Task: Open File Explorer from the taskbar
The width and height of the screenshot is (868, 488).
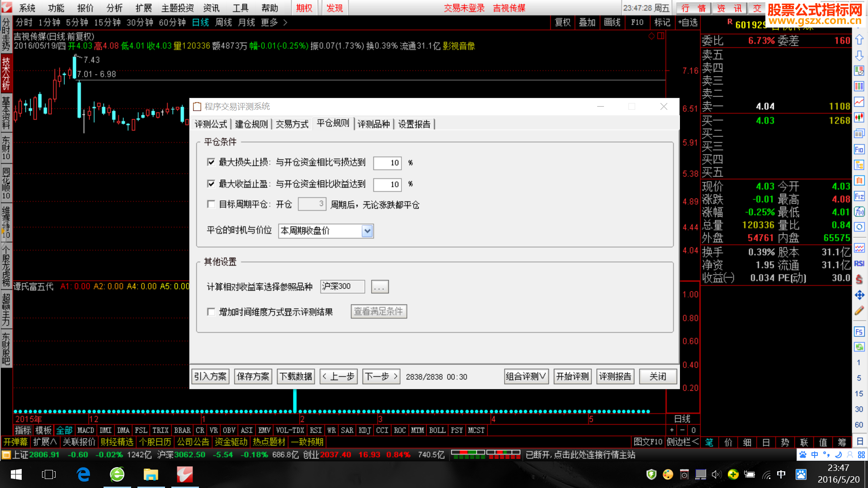Action: (x=151, y=474)
